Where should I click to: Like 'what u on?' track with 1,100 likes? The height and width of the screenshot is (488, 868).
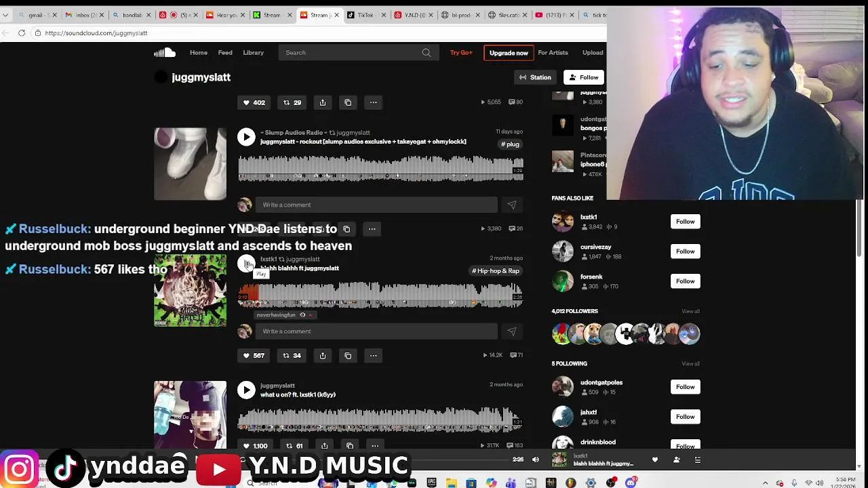(x=255, y=445)
